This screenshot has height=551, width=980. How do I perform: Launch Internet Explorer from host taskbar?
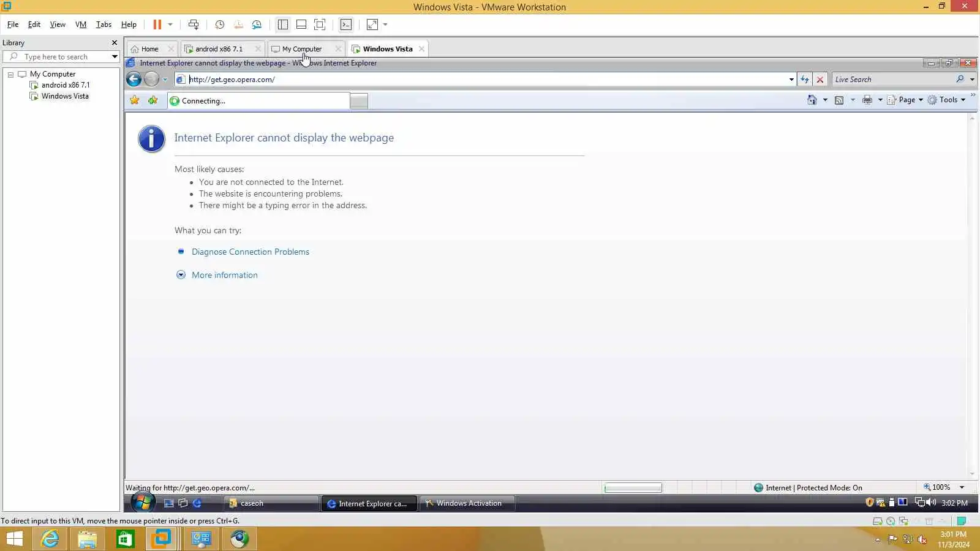click(50, 539)
